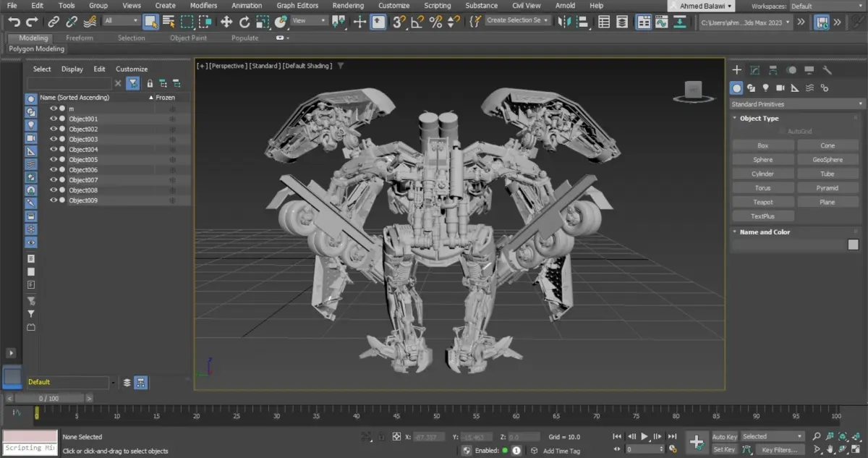
Task: Activate the Select and Scale tool
Action: [263, 22]
